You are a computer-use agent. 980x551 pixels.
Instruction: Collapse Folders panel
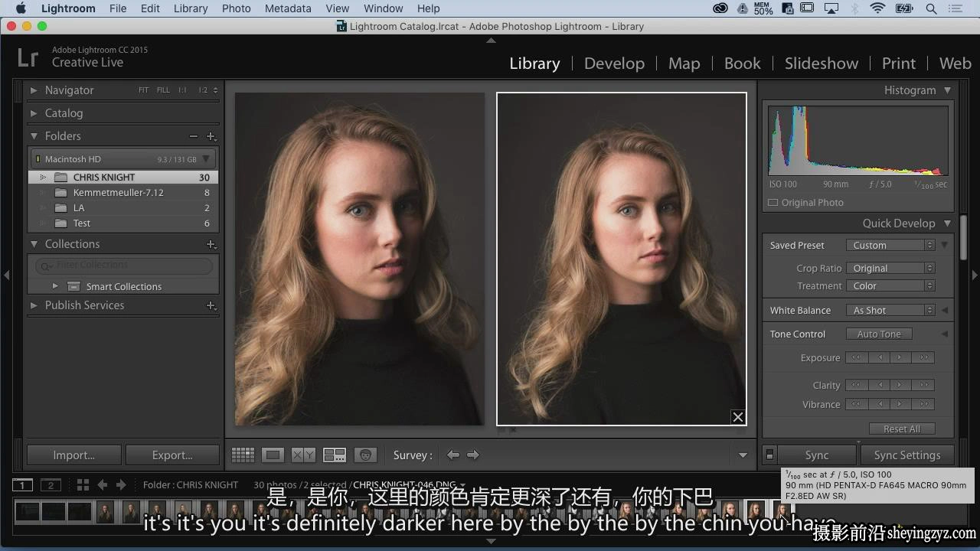click(34, 136)
